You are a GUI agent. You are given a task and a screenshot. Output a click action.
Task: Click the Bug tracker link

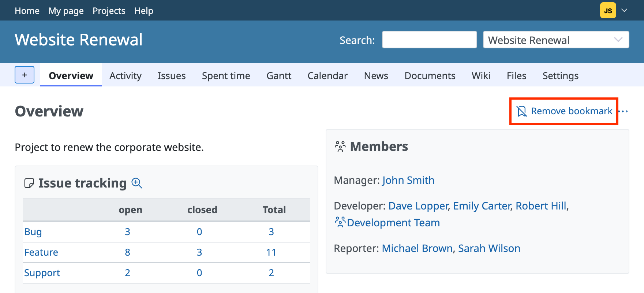click(33, 232)
